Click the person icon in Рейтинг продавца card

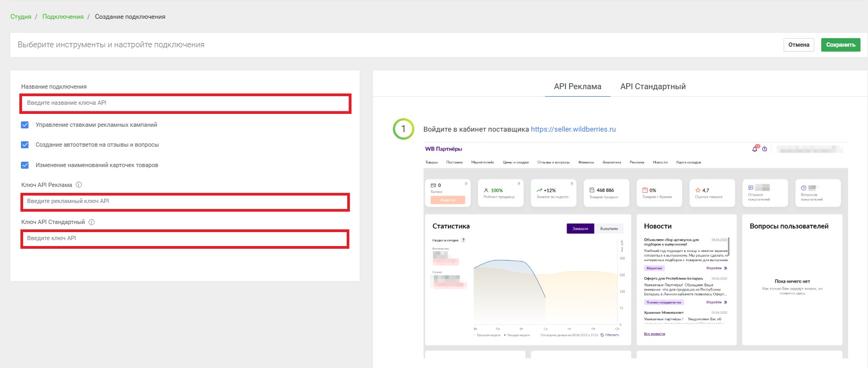[x=486, y=190]
